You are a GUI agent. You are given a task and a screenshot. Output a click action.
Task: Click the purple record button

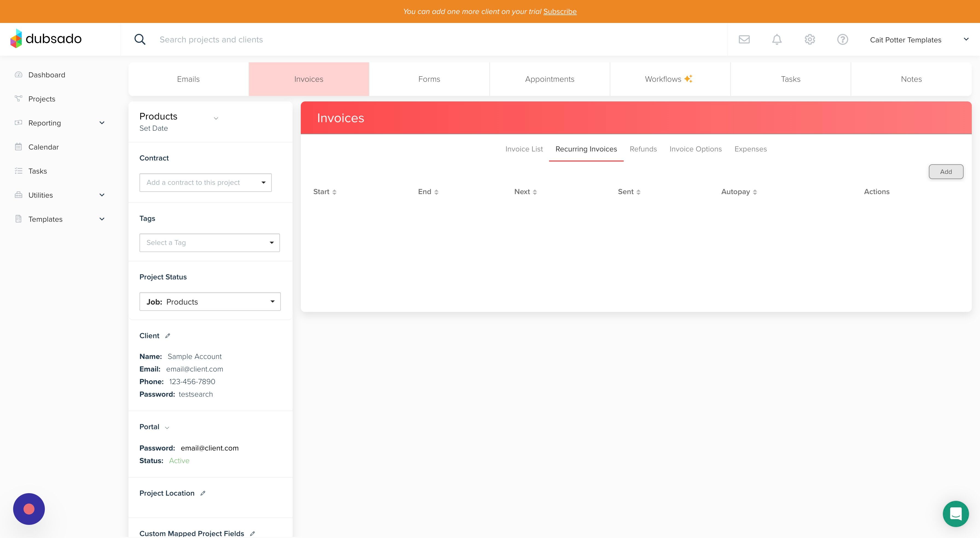(29, 509)
